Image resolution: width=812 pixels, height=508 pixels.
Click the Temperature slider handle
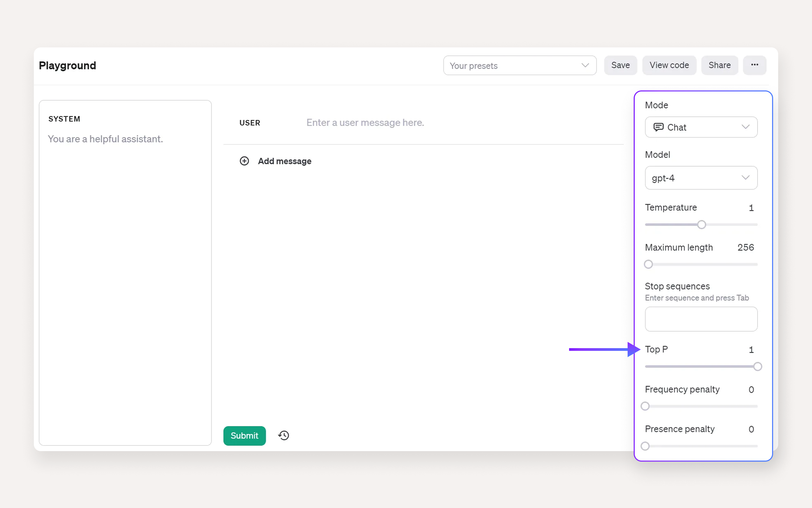[x=701, y=225]
